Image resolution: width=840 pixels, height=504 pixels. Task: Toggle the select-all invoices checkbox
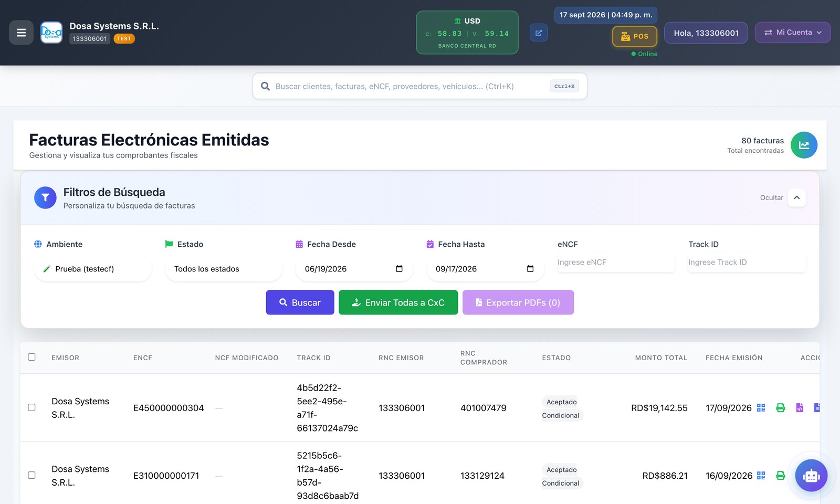click(x=31, y=357)
